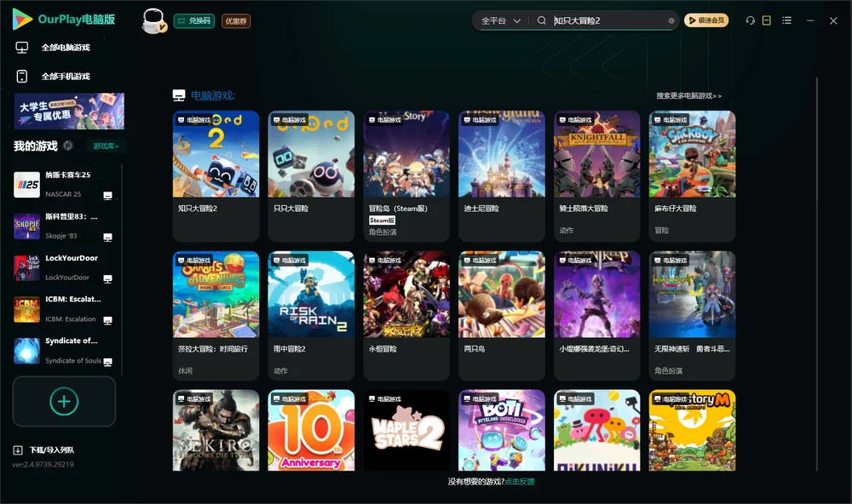
Task: Open the user avatar profile
Action: point(153,21)
